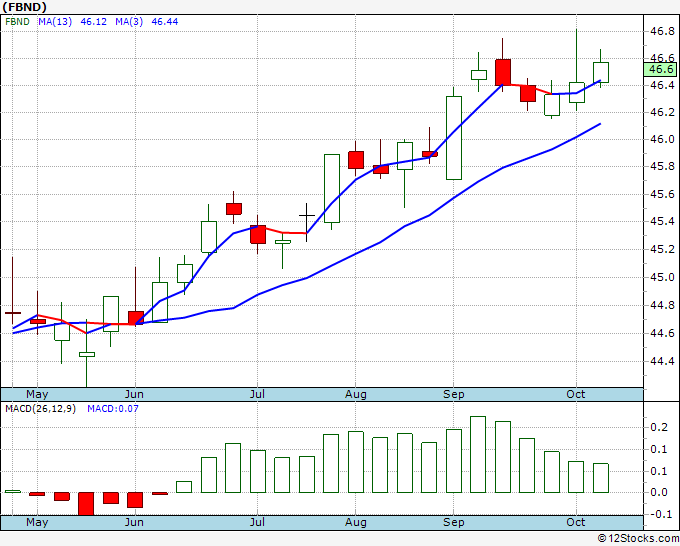The image size is (680, 546).
Task: Select the 46.2 price axis label
Action: [662, 112]
